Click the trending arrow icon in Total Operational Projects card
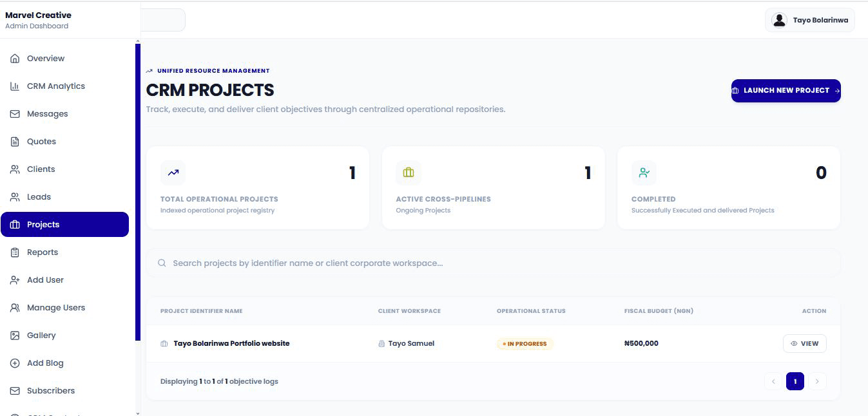Viewport: 868px width, 416px height. (x=173, y=173)
